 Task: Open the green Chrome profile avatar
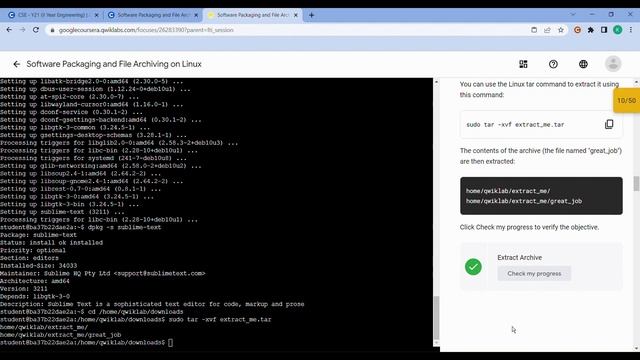[618, 30]
